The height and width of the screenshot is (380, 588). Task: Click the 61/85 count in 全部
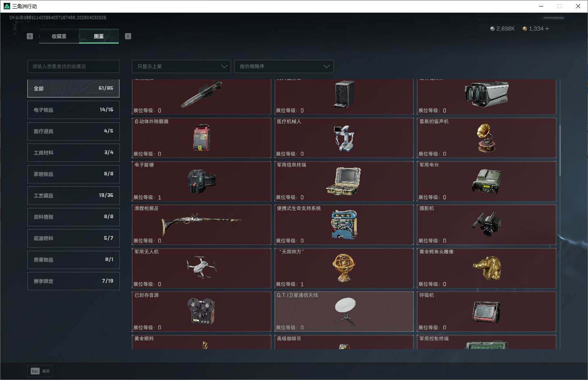tap(106, 88)
